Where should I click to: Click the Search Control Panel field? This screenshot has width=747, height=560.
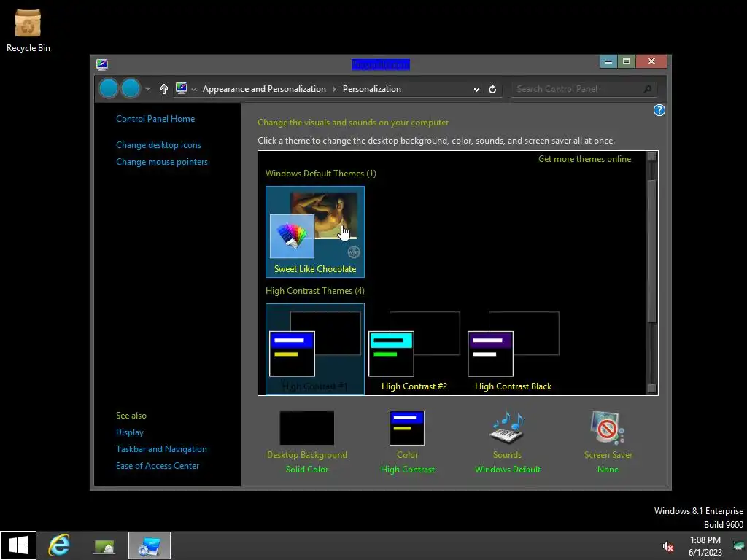coord(584,89)
